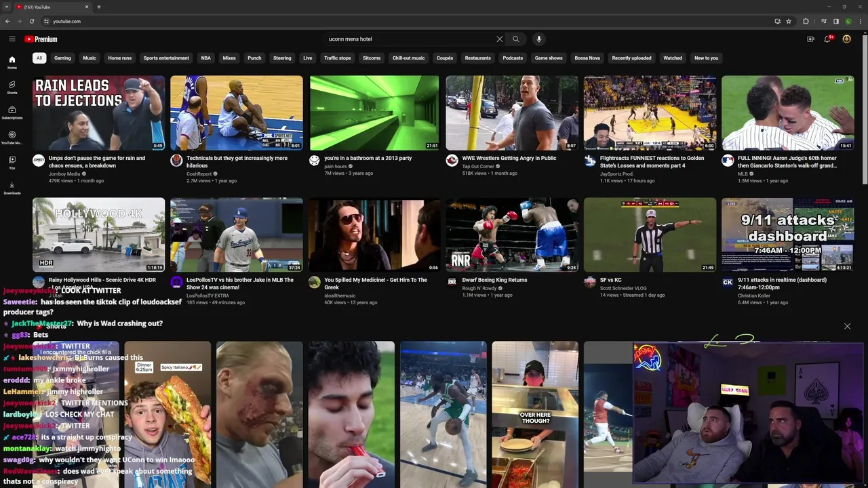Viewport: 868px width, 488px height.
Task: Reload the page in the browser
Action: click(31, 21)
